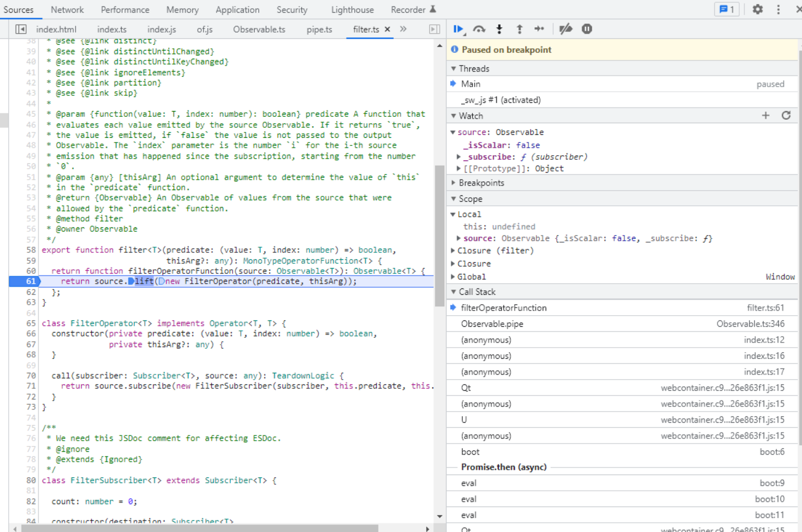
Task: Expand [[Prototype]]: Object in Watch
Action: point(459,169)
